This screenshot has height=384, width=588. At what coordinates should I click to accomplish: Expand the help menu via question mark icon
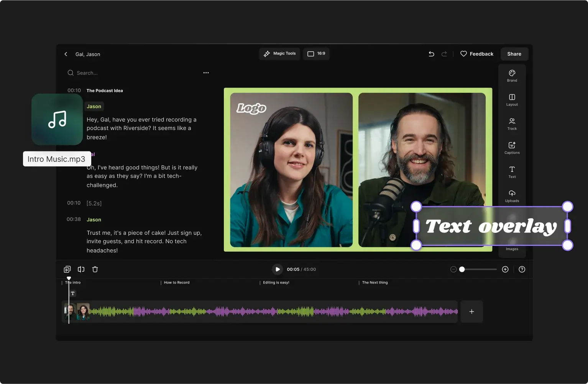pyautogui.click(x=522, y=269)
